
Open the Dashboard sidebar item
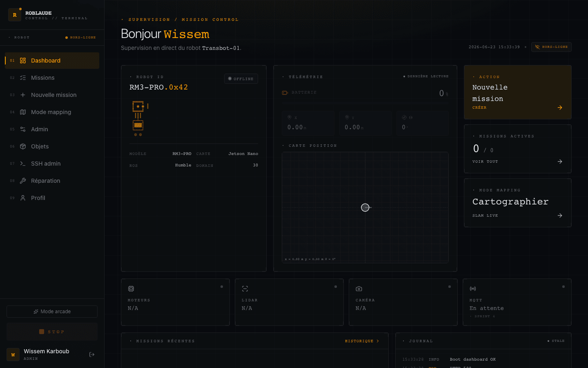[x=52, y=61]
